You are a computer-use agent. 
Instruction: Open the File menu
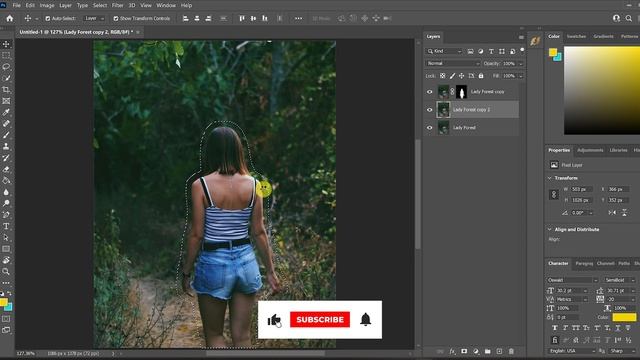click(x=16, y=5)
